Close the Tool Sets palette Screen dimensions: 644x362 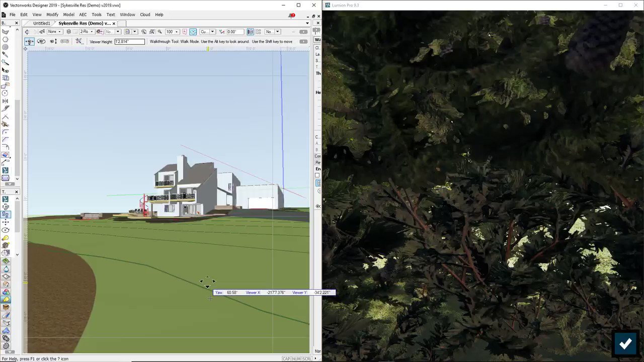click(16, 192)
